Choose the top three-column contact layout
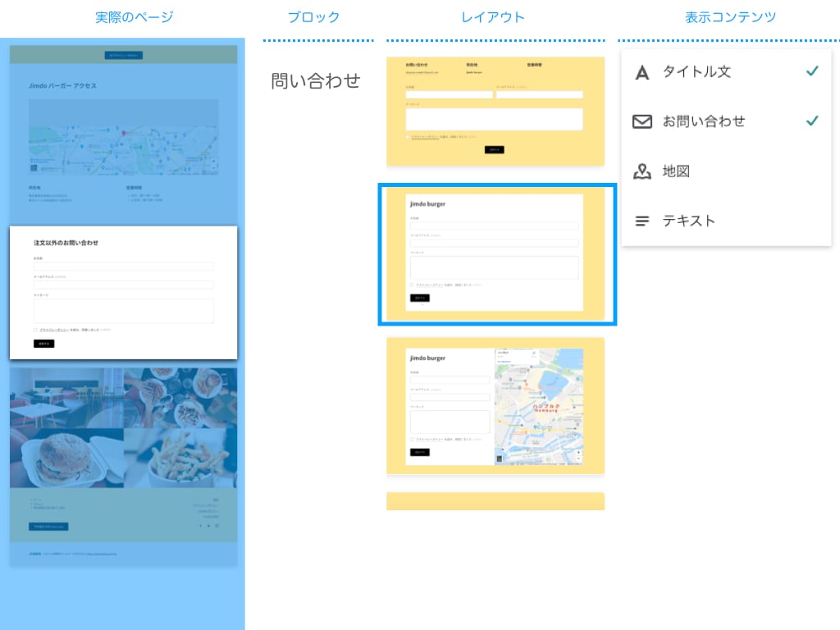This screenshot has width=840, height=630. point(495,112)
